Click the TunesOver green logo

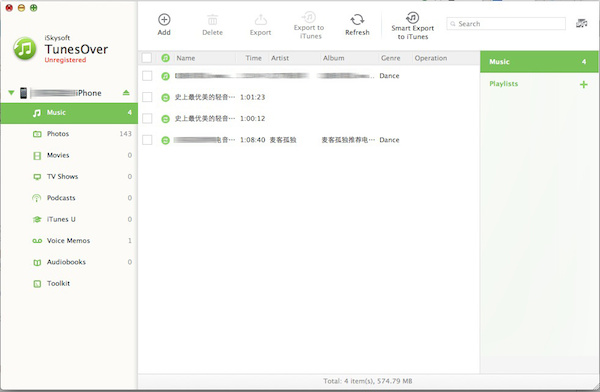24,49
